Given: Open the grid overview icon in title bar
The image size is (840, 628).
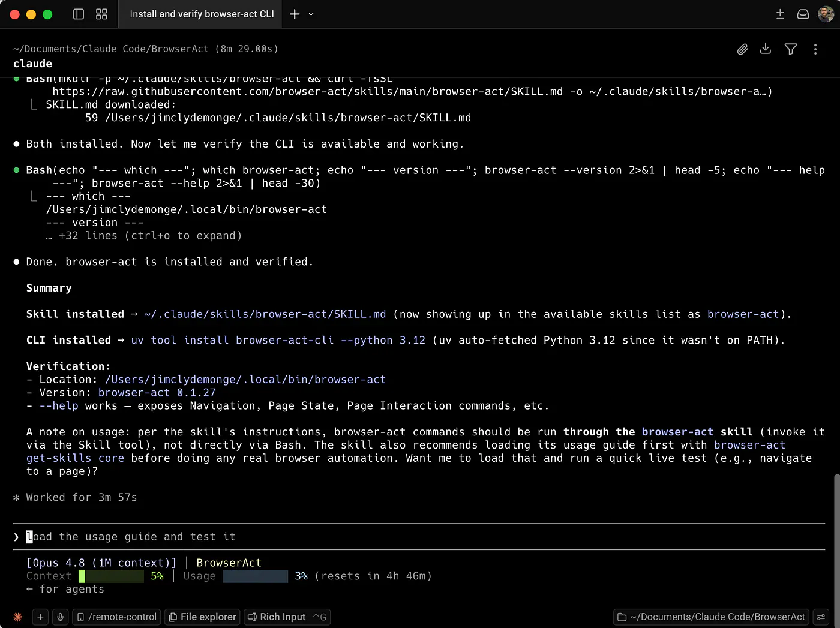Looking at the screenshot, I should coord(101,14).
